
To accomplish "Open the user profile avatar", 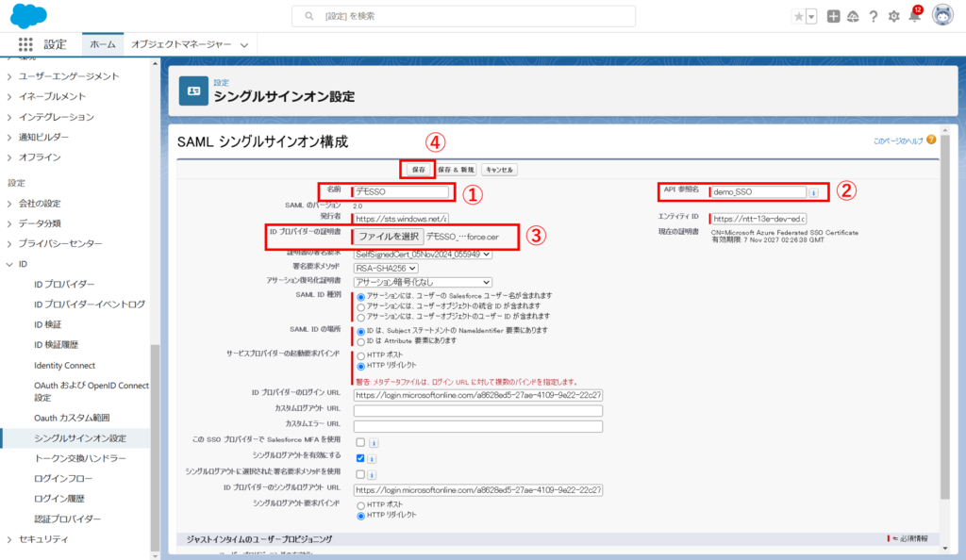I will [x=942, y=15].
